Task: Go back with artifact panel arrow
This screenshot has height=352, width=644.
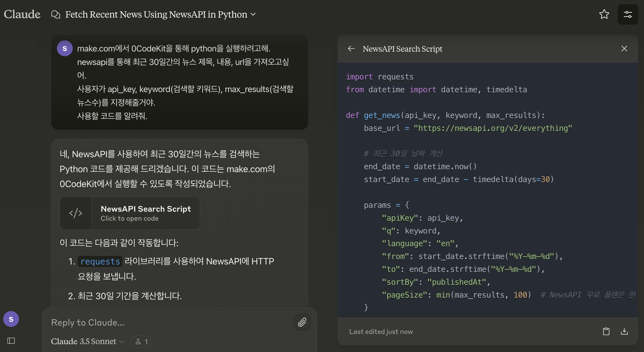Action: (x=351, y=49)
